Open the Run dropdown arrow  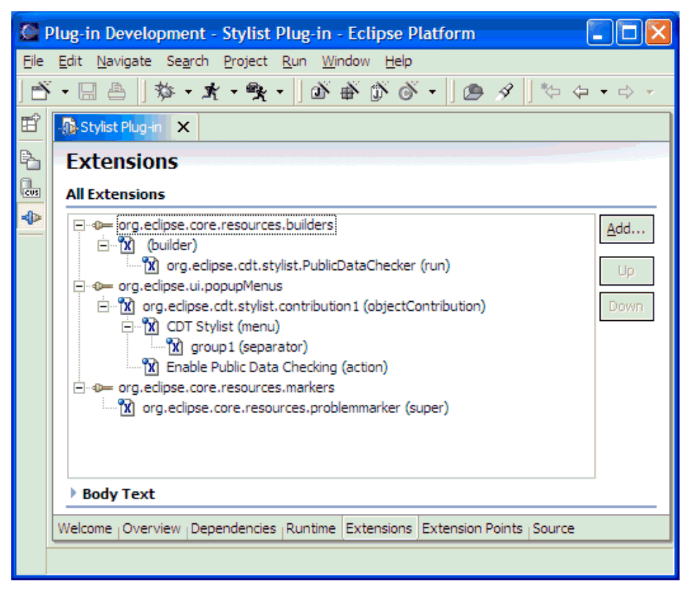[233, 92]
